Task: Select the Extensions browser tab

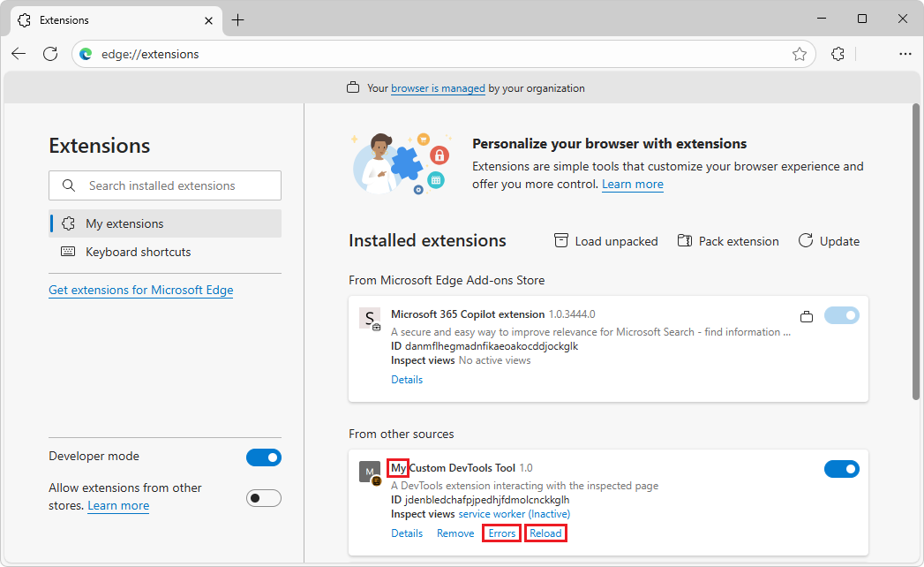Action: coord(116,20)
